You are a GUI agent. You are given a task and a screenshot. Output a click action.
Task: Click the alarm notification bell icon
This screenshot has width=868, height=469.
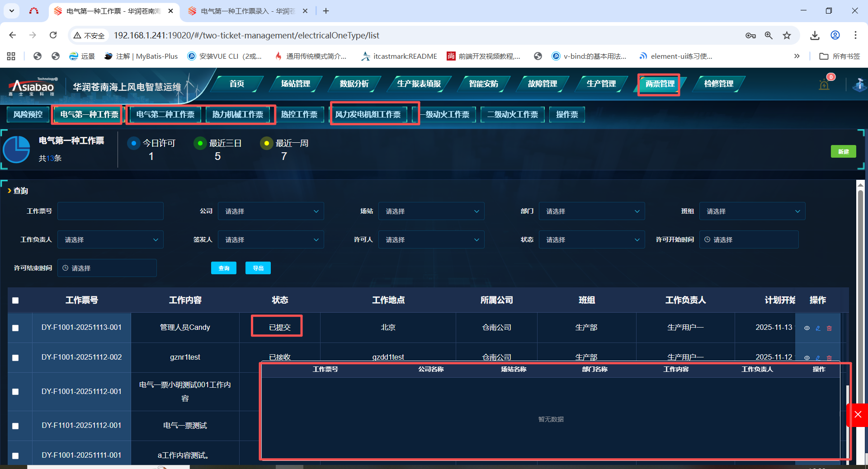[x=824, y=84]
